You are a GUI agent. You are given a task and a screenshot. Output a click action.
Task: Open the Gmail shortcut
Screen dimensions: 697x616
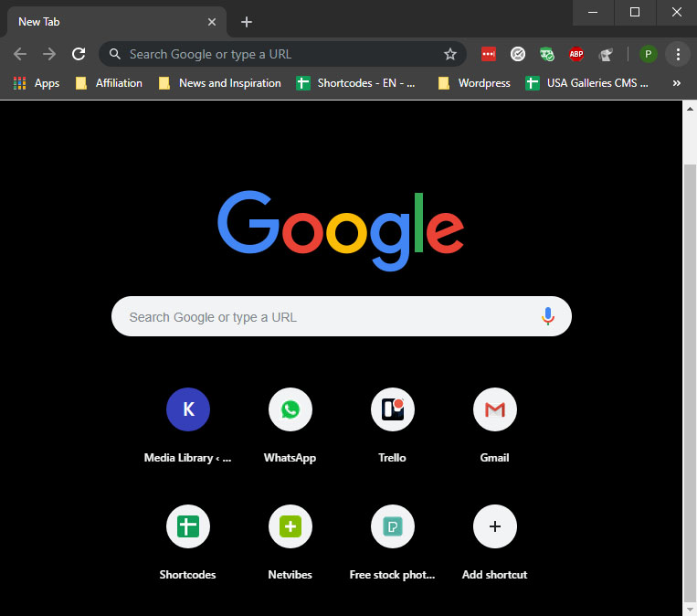494,409
